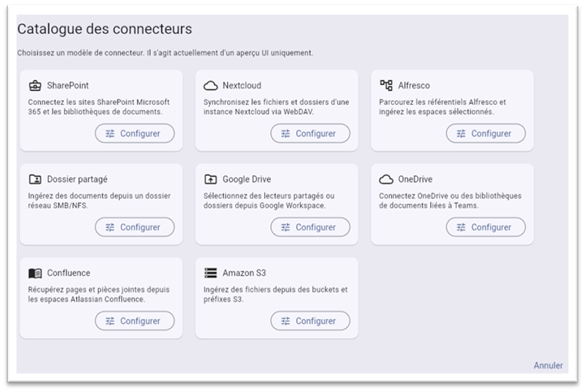
Task: Configure the OneDrive connector
Action: pyautogui.click(x=486, y=227)
